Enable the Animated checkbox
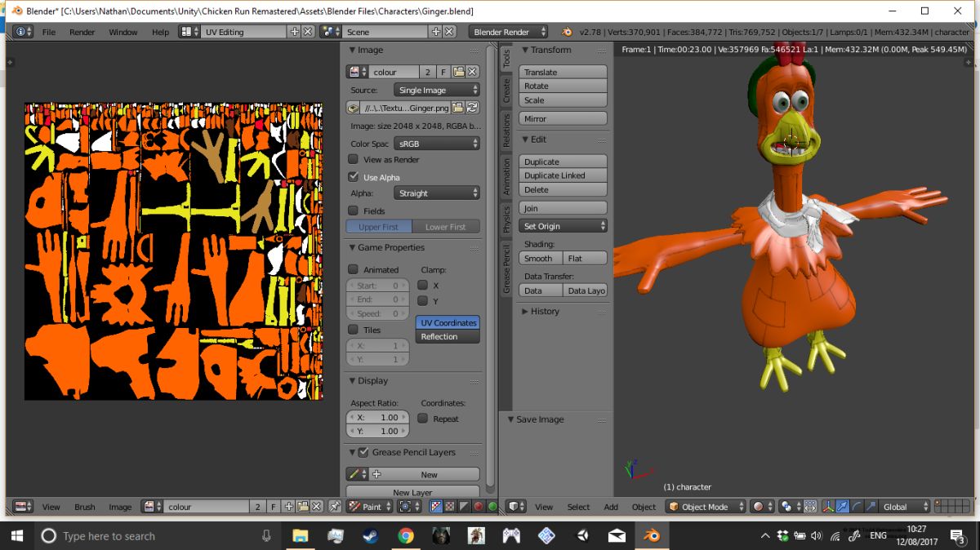 coord(353,269)
